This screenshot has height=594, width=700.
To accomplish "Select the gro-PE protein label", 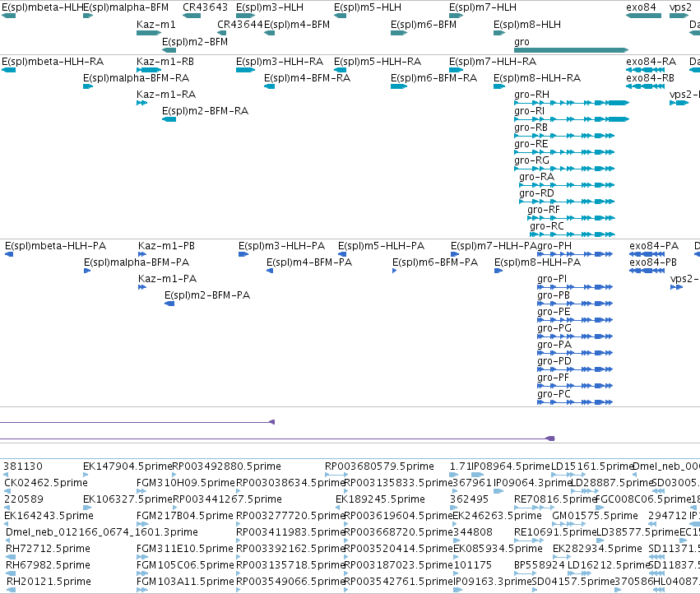I will (x=554, y=312).
